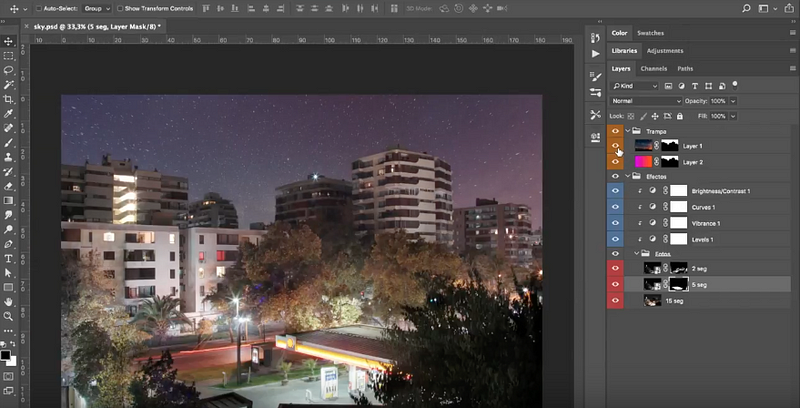Select the Gradient tool
Image resolution: width=800 pixels, height=408 pixels.
(8, 200)
